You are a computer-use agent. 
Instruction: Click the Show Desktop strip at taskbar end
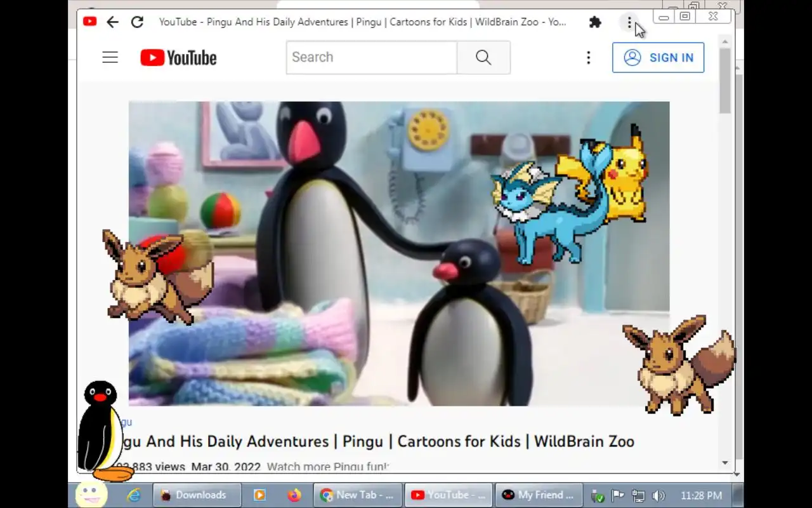click(738, 495)
